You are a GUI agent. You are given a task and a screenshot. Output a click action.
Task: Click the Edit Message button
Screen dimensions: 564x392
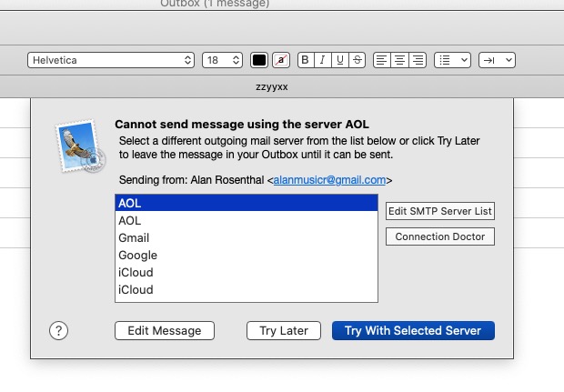click(165, 330)
